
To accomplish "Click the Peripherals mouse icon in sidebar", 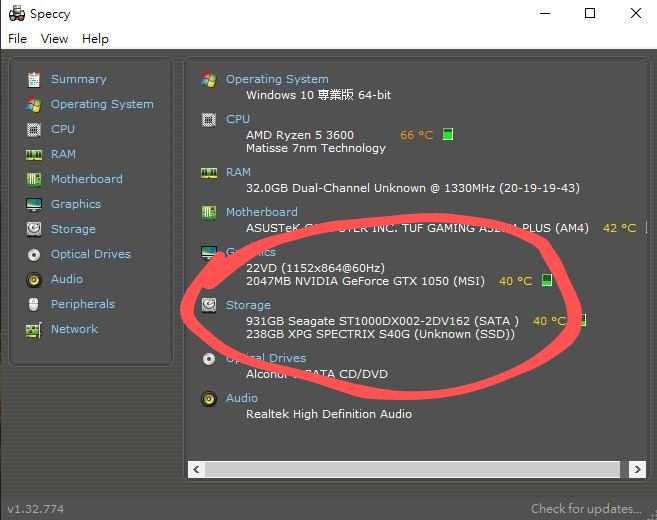I will click(x=34, y=304).
